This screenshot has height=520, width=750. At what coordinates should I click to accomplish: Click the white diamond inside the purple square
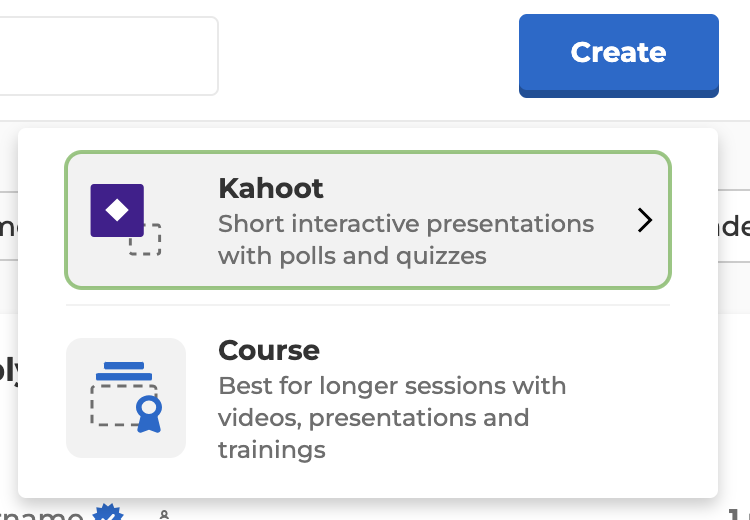point(117,210)
